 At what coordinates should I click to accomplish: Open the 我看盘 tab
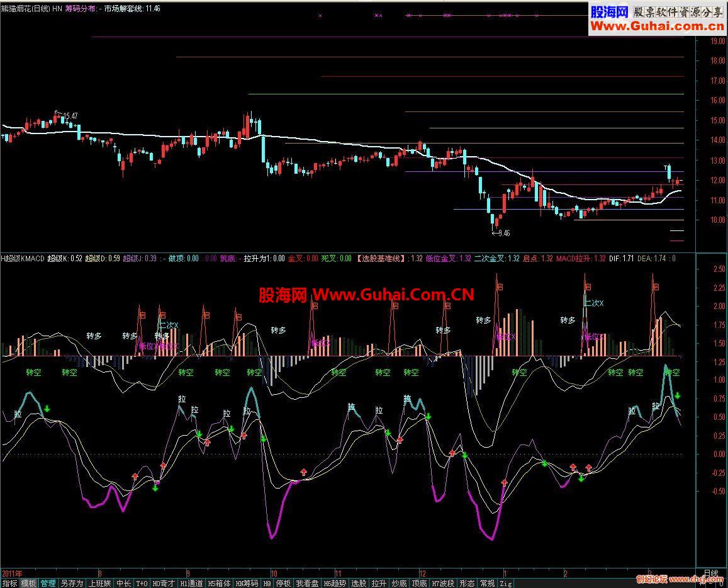tap(307, 584)
